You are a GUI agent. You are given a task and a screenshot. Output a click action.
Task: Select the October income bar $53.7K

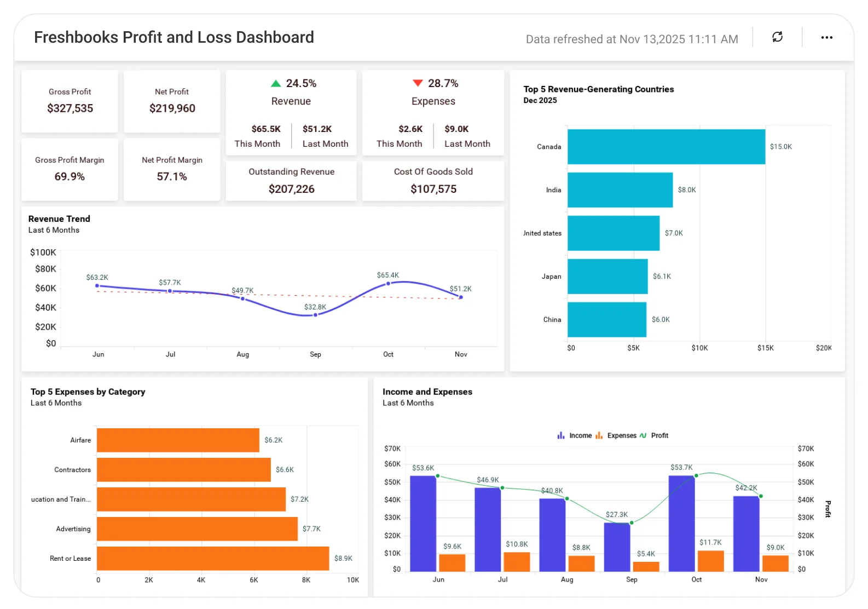click(x=681, y=524)
